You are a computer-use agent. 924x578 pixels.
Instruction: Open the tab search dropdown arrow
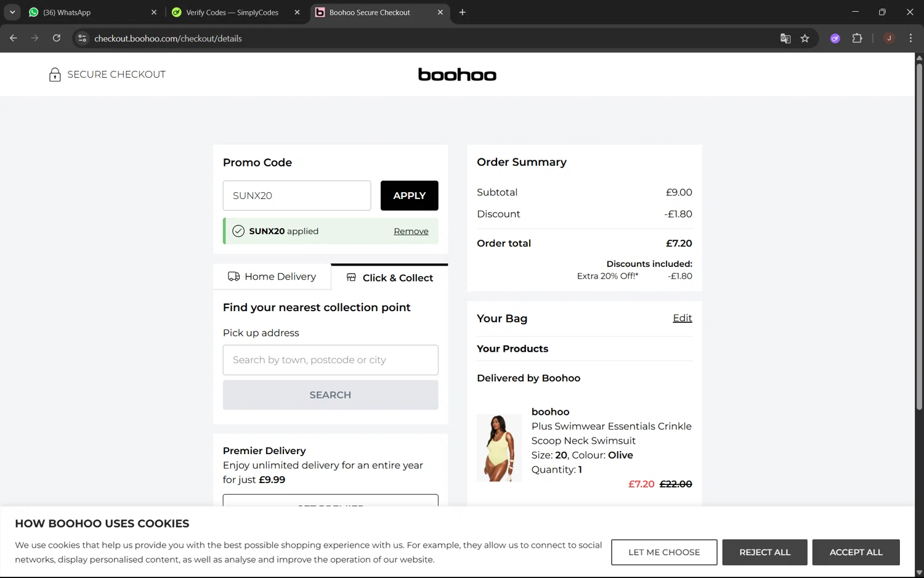(x=12, y=12)
